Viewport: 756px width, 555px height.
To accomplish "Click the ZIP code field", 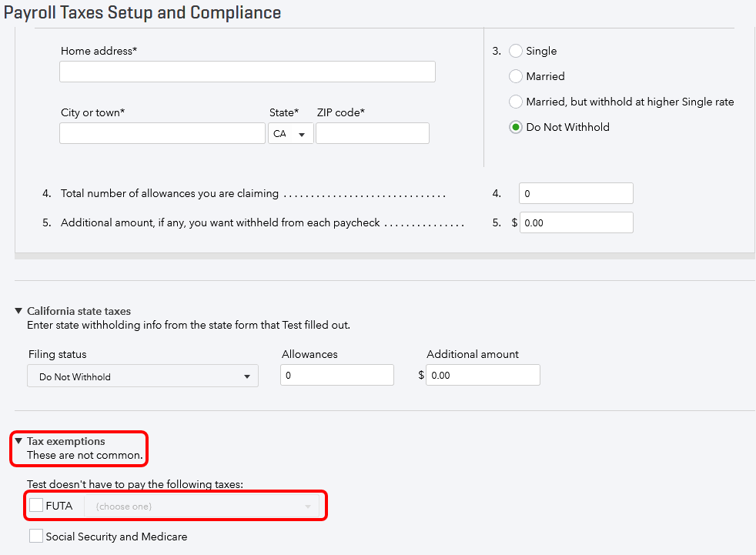I will coord(373,133).
